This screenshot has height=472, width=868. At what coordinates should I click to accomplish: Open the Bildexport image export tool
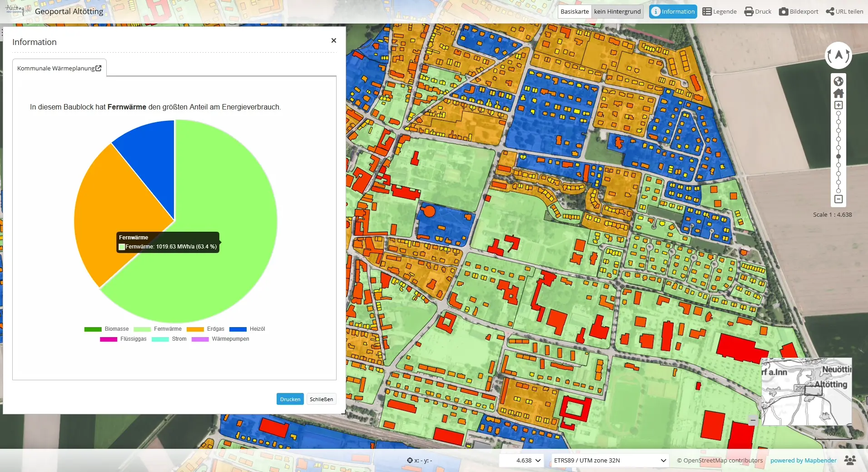pyautogui.click(x=799, y=12)
